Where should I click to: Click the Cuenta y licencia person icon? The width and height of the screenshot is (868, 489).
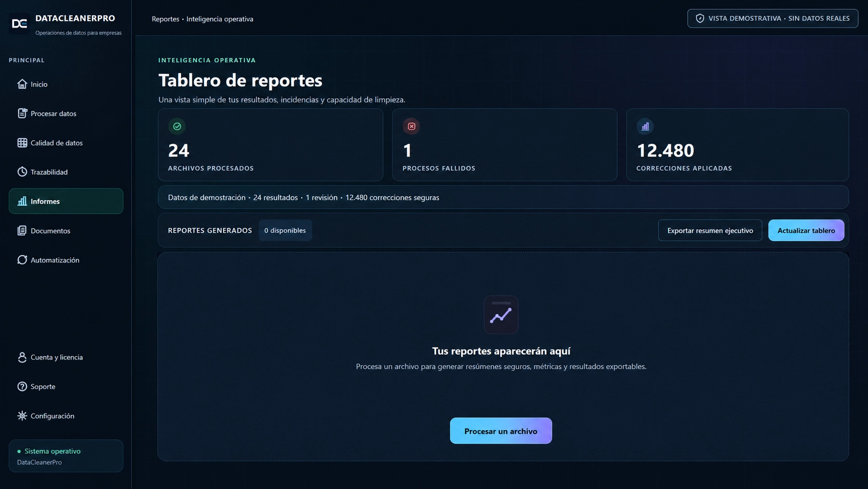click(22, 358)
